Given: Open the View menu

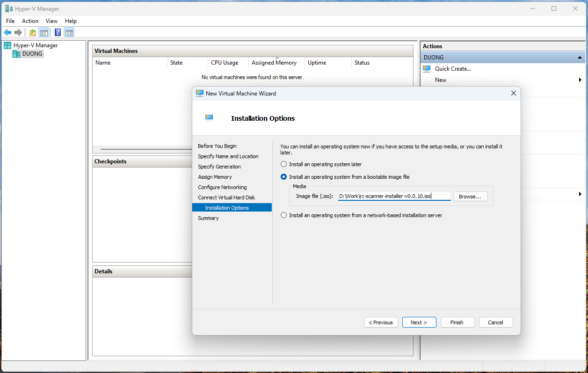Looking at the screenshot, I should point(51,21).
